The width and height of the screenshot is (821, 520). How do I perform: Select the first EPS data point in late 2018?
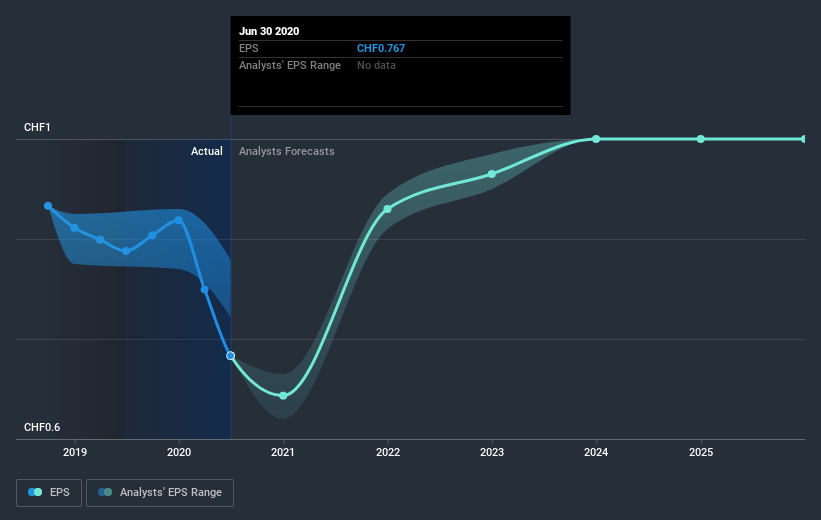pos(48,206)
